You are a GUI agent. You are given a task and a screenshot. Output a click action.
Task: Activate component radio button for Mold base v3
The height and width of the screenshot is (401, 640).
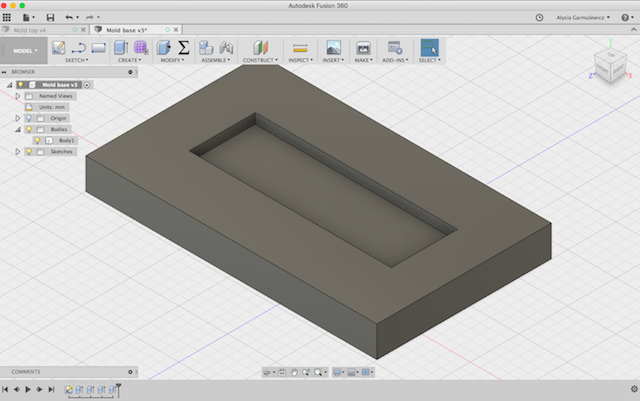point(87,85)
